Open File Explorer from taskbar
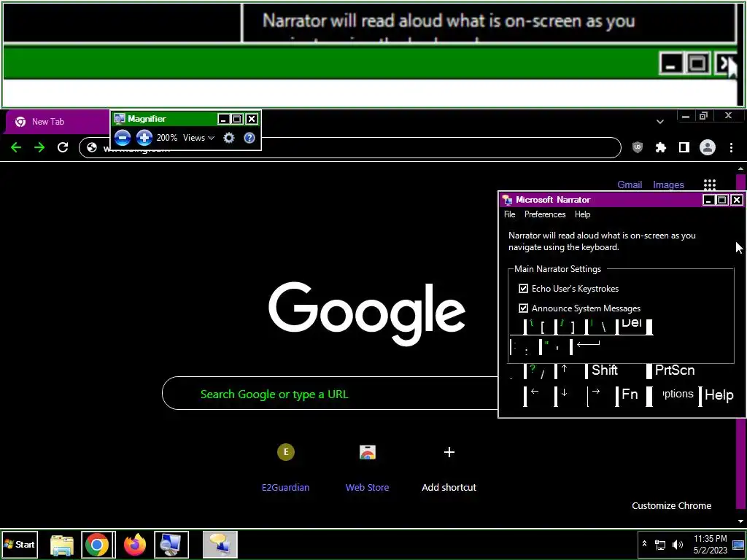This screenshot has width=747, height=560. point(62,544)
